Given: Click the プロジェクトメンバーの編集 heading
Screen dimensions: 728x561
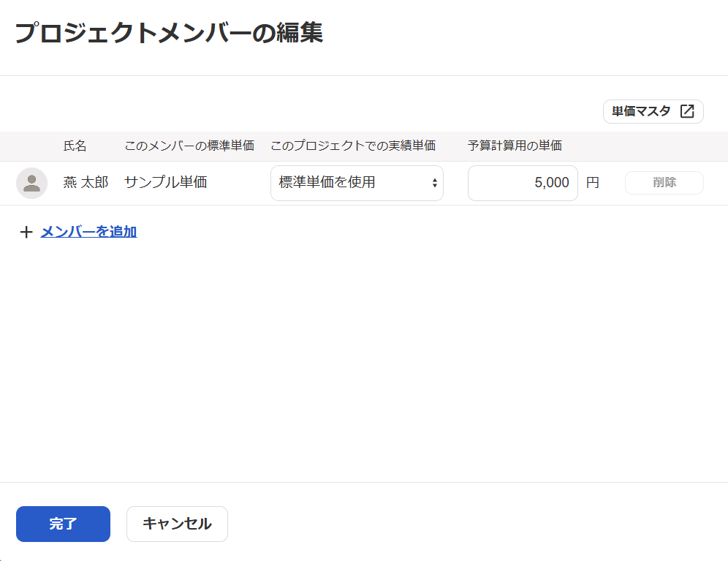Looking at the screenshot, I should coord(169,32).
